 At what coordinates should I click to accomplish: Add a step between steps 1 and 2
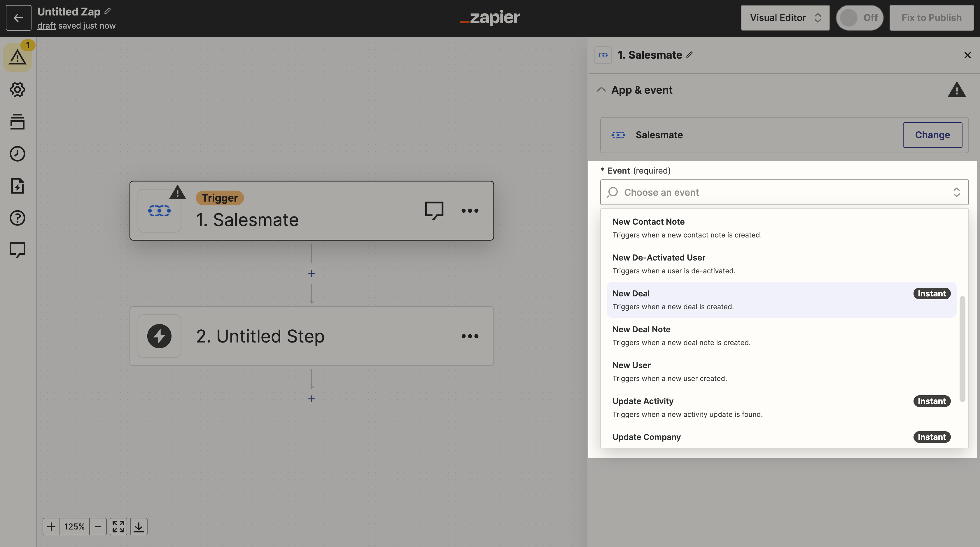point(311,273)
